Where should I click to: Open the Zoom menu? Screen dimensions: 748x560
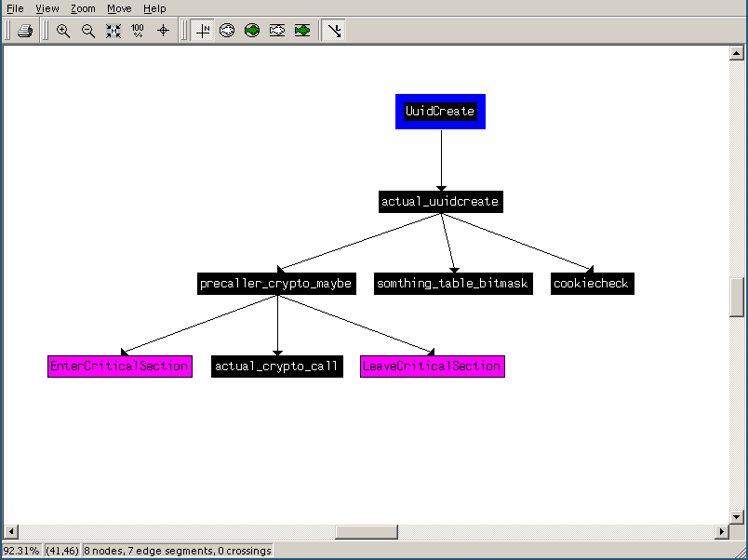[83, 8]
